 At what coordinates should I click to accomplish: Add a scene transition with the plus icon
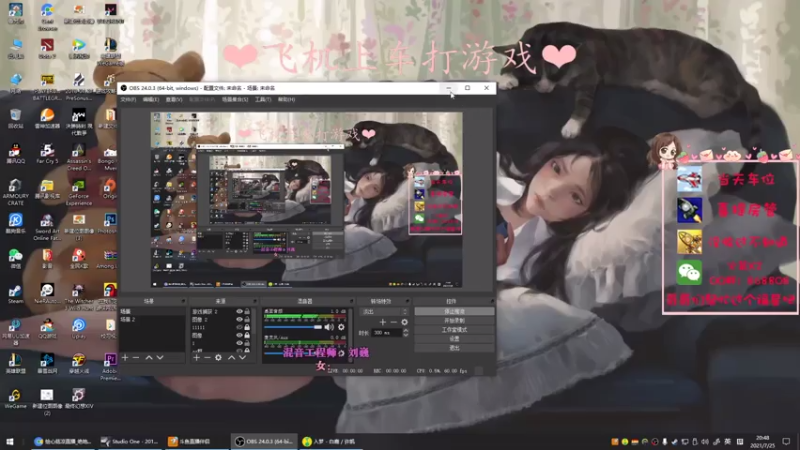pyautogui.click(x=383, y=322)
